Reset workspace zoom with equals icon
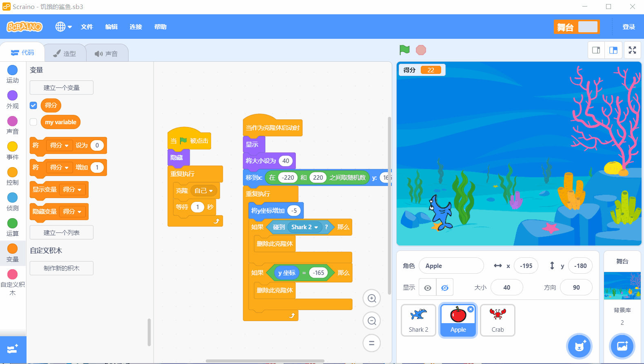 click(372, 343)
